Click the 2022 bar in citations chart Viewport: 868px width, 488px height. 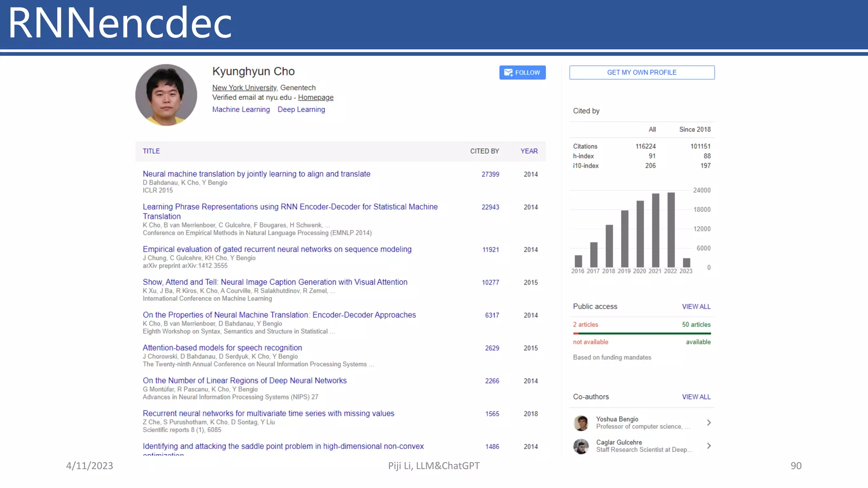(x=671, y=230)
